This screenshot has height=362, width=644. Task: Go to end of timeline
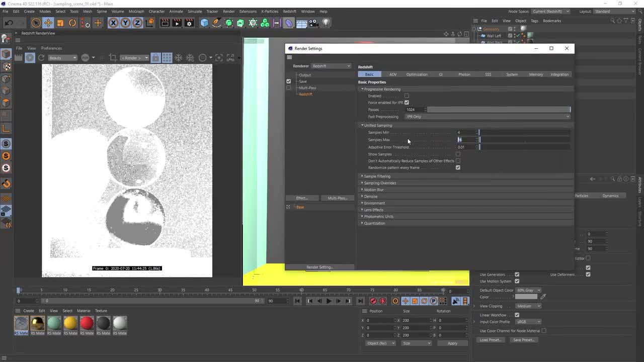pyautogui.click(x=360, y=301)
